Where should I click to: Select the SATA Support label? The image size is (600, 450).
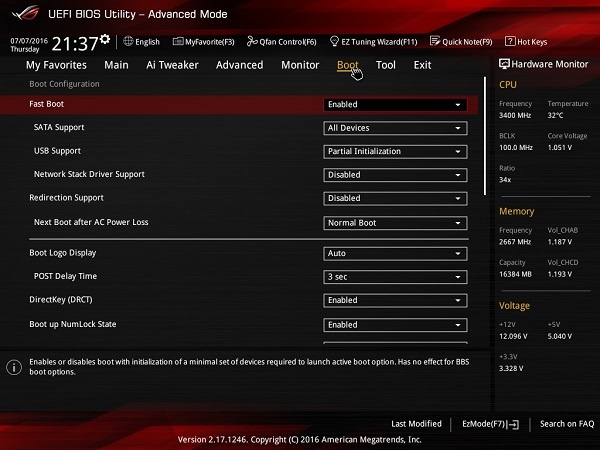[x=59, y=127]
